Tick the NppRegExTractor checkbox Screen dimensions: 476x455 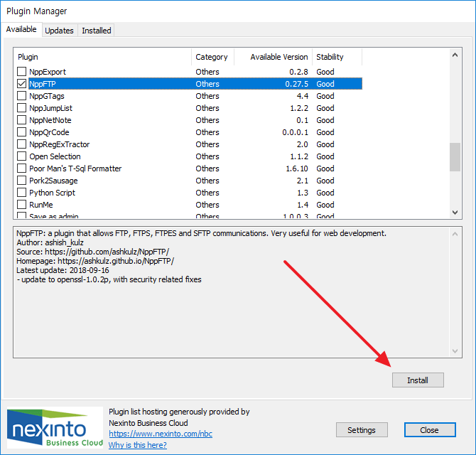(x=21, y=144)
